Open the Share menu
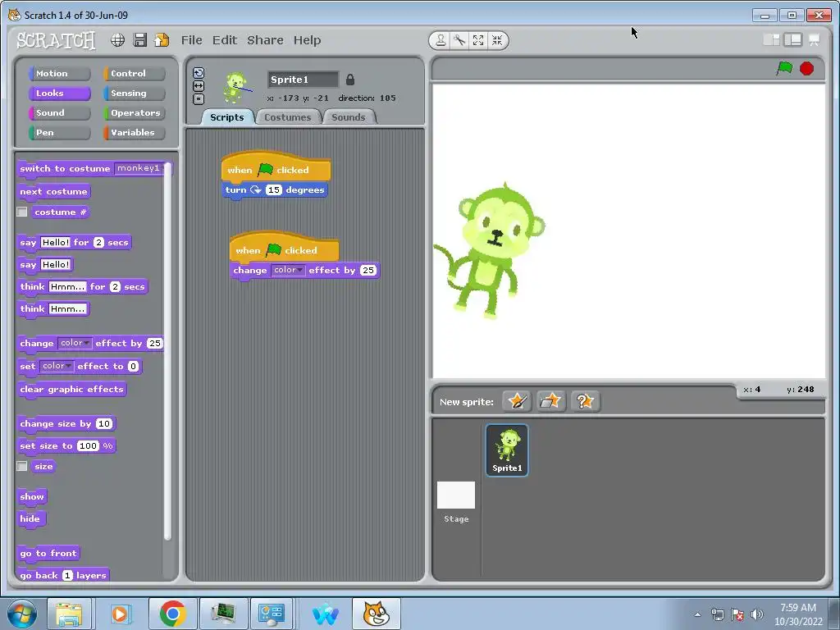The width and height of the screenshot is (840, 630). (x=265, y=40)
